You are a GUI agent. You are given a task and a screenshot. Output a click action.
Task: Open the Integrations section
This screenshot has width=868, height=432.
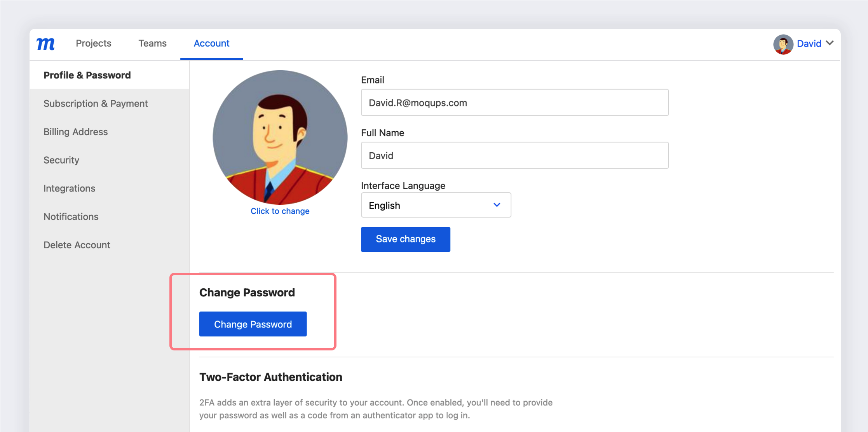[x=69, y=188]
